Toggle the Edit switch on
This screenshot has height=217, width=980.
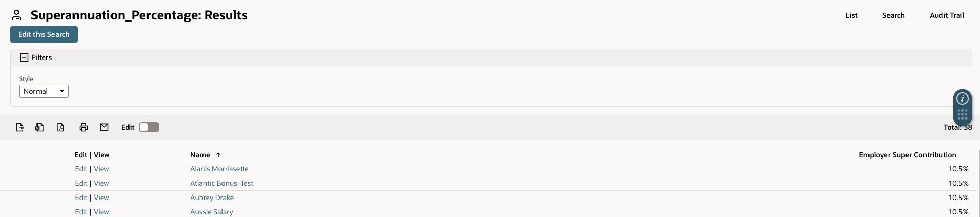149,127
